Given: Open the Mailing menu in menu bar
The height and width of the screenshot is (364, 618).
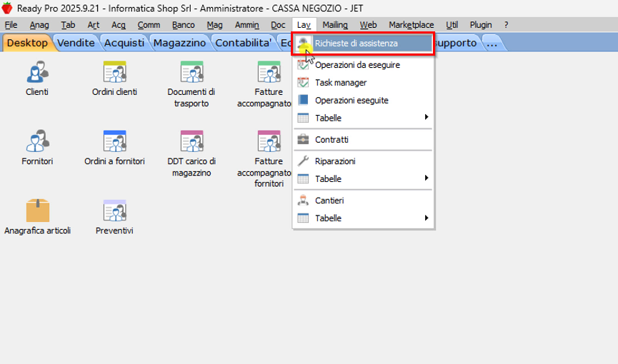Looking at the screenshot, I should [335, 24].
